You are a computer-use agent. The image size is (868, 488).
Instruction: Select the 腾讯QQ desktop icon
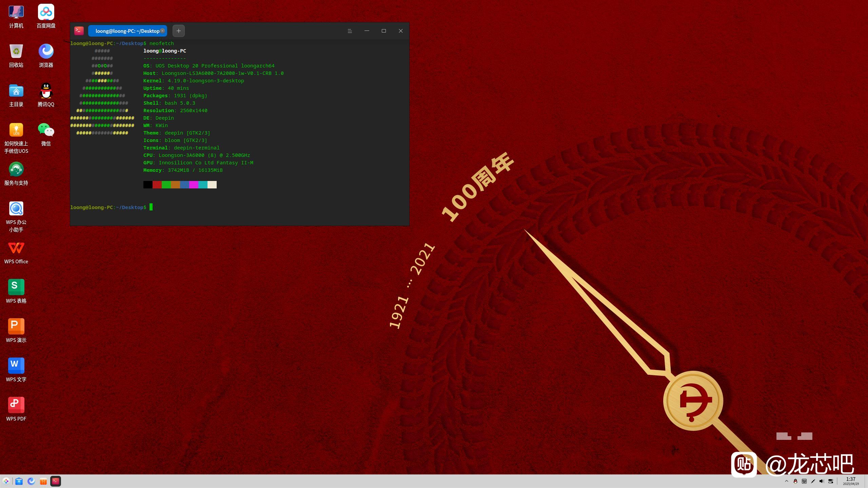46,95
